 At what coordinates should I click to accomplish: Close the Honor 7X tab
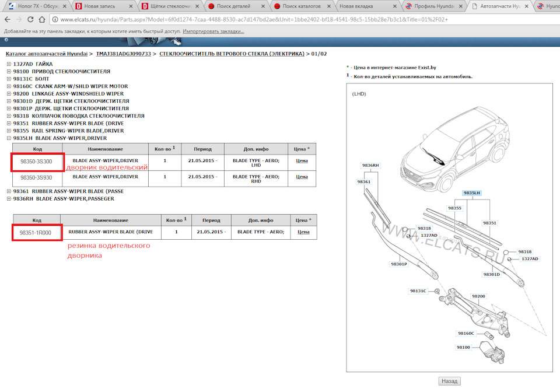(x=64, y=6)
